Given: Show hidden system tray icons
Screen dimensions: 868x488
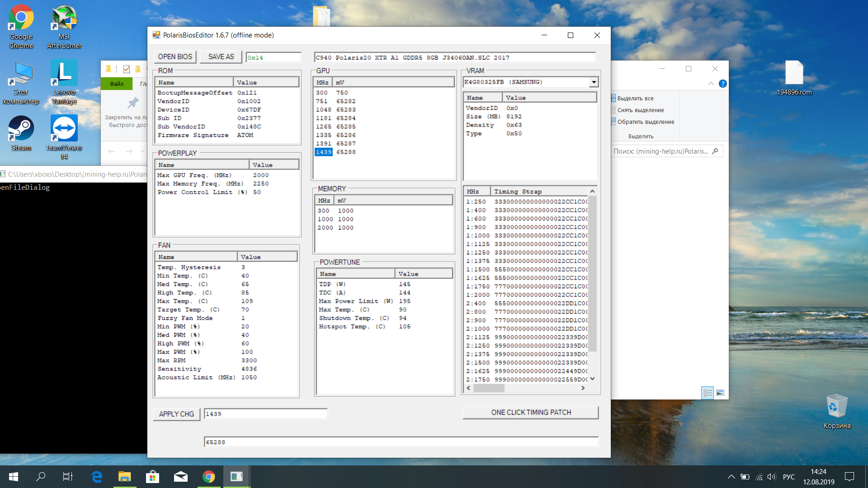Looking at the screenshot, I should coord(731,477).
